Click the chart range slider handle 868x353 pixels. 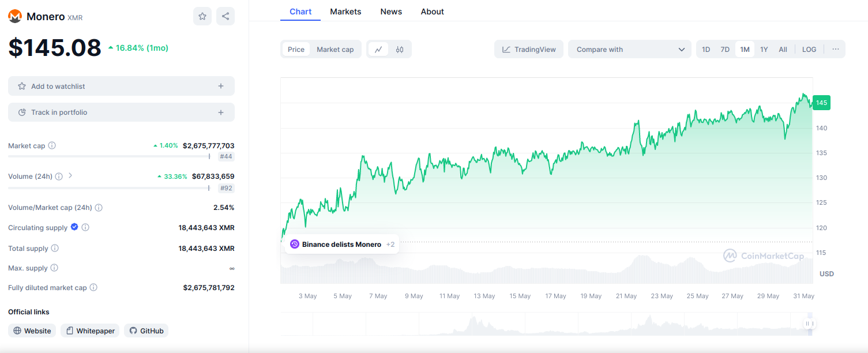point(810,324)
